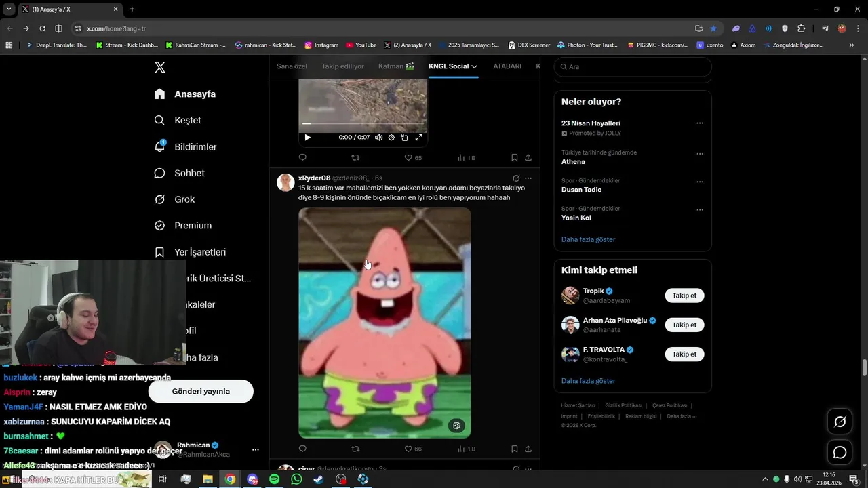Switch to the Katman tab
This screenshot has height=488, width=868.
pos(396,66)
